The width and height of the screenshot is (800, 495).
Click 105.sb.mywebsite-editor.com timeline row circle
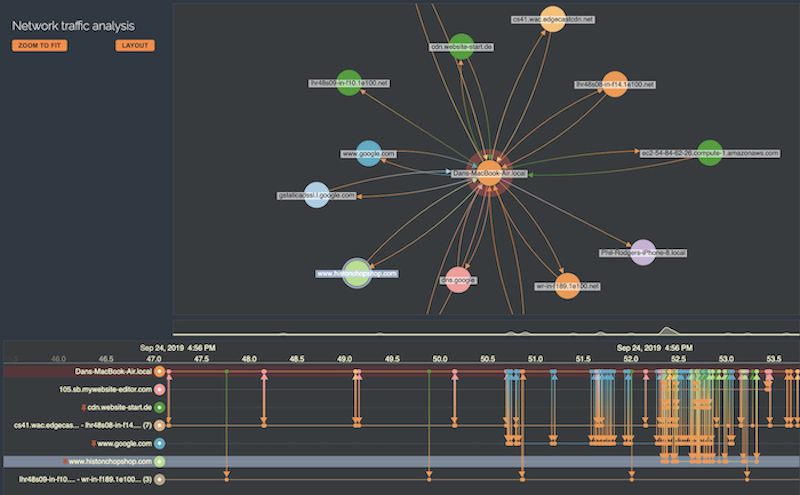160,389
